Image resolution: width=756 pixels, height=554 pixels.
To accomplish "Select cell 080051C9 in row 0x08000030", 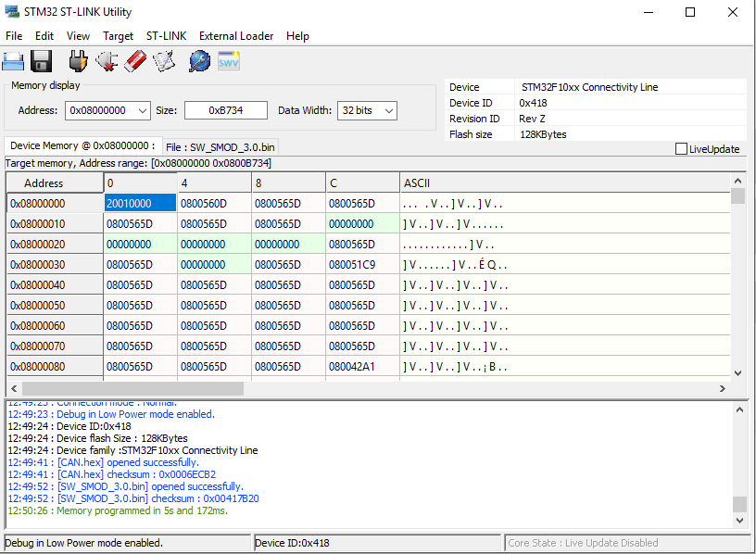I will [x=362, y=265].
